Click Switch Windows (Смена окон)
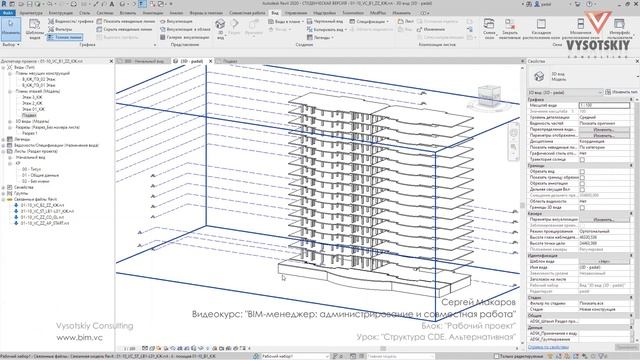640x360 pixels. tap(489, 29)
